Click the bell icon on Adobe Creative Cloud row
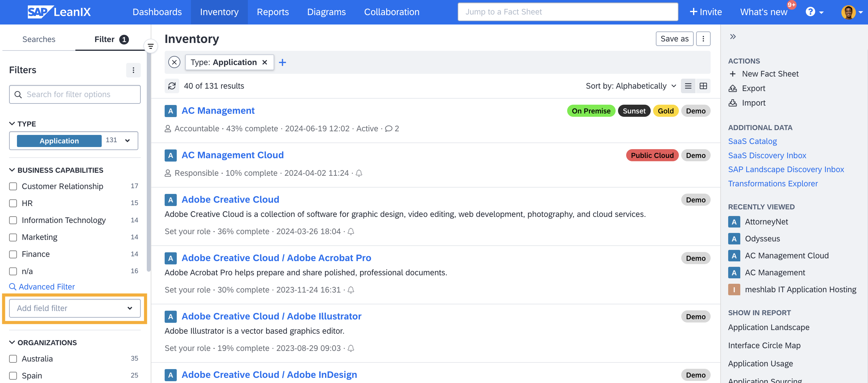The height and width of the screenshot is (383, 868). point(351,231)
